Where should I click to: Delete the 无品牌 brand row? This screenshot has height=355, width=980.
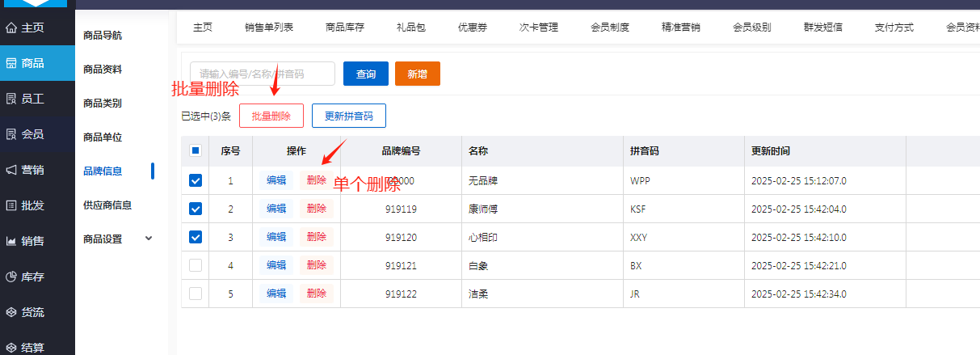point(317,180)
